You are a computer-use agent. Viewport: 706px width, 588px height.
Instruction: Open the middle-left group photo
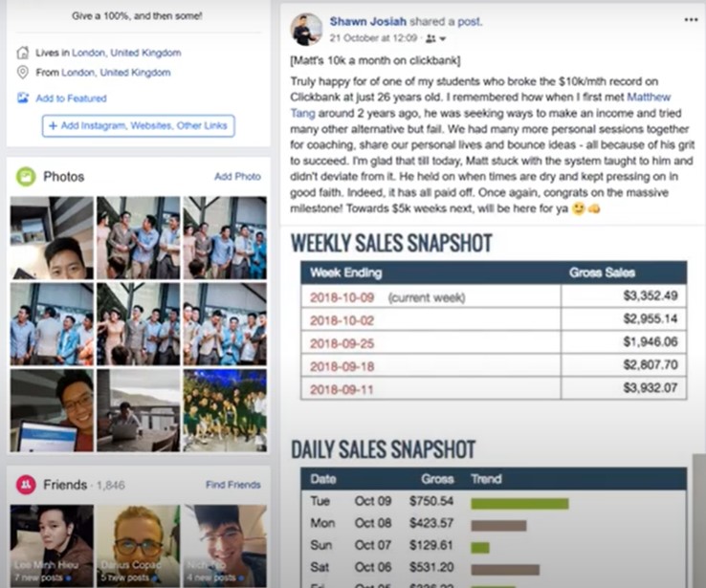[x=52, y=324]
